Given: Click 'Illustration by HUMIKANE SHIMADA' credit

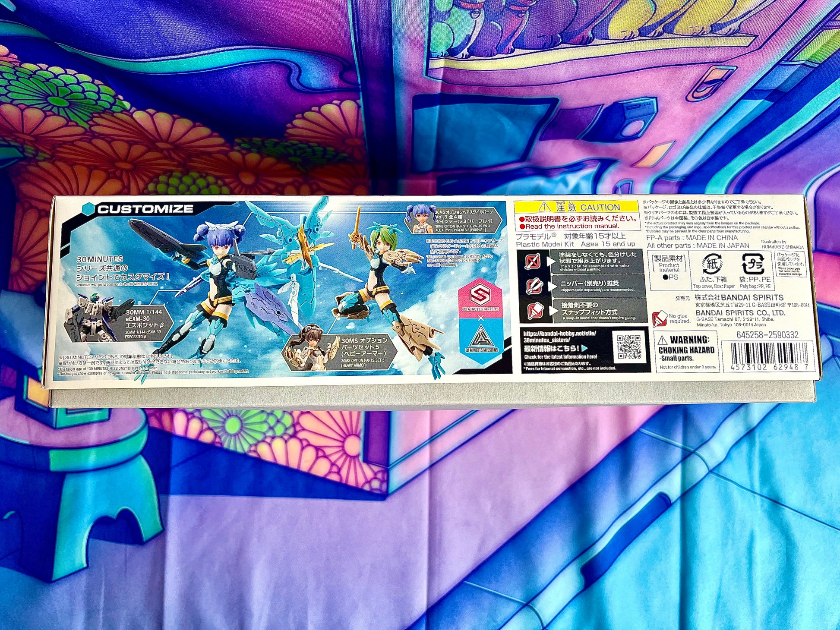Looking at the screenshot, I should [782, 245].
